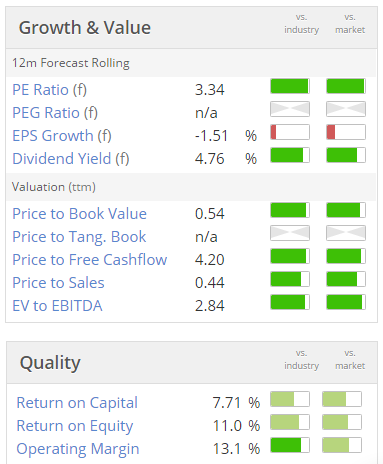The width and height of the screenshot is (383, 464).
Task: Open Dividend Yield (f) details
Action: click(x=71, y=159)
